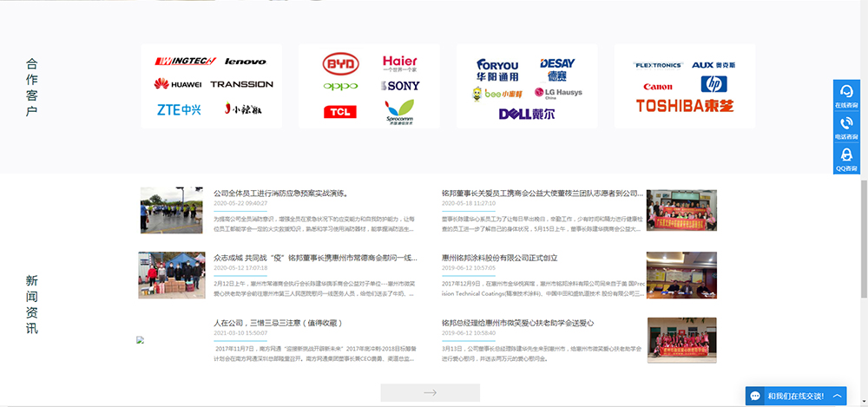
Task: Click the broken image for 人在公司 article
Action: coord(140,340)
